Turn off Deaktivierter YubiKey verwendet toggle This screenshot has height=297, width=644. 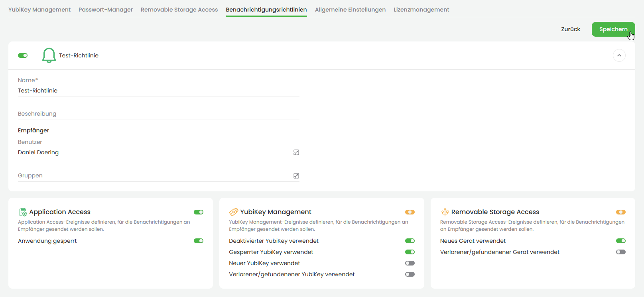pos(410,241)
